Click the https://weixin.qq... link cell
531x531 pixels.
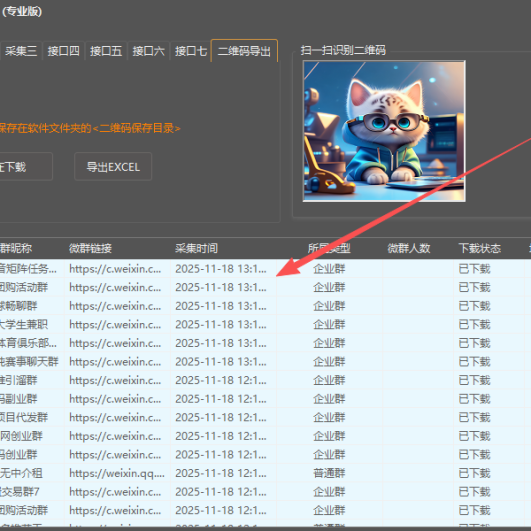(117, 473)
